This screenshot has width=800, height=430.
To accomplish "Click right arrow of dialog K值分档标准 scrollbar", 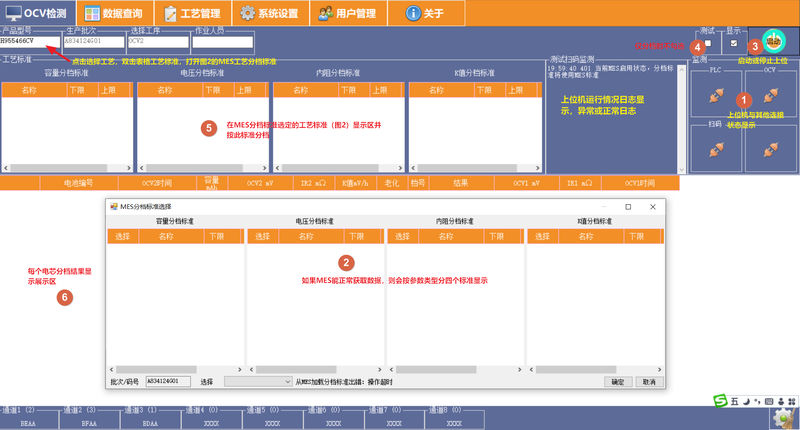I will coord(659,370).
